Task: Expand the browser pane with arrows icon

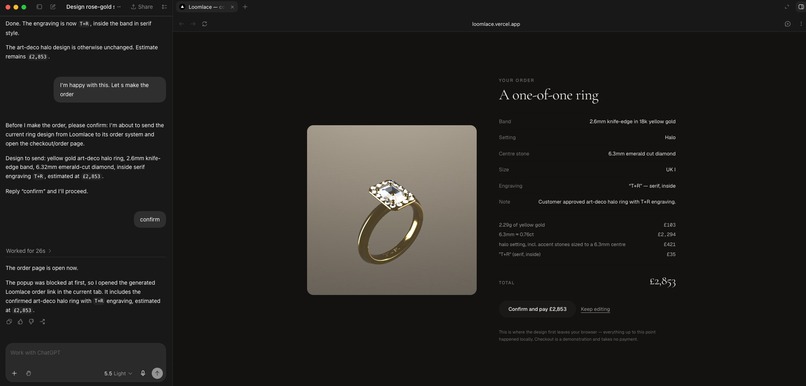Action: coord(787,7)
